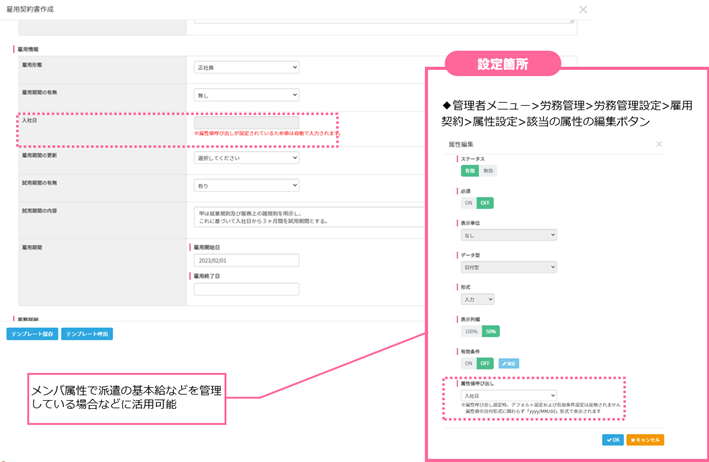This screenshot has width=709, height=462.
Task: Open the 表示単位 dropdown showing なし
Action: tap(509, 235)
